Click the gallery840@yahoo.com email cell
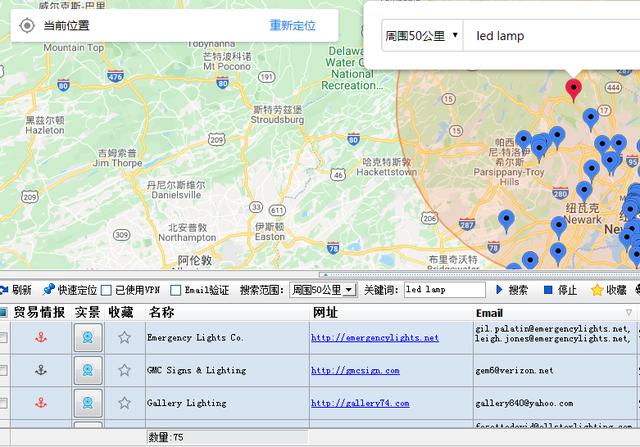The image size is (640, 447). (x=555, y=403)
